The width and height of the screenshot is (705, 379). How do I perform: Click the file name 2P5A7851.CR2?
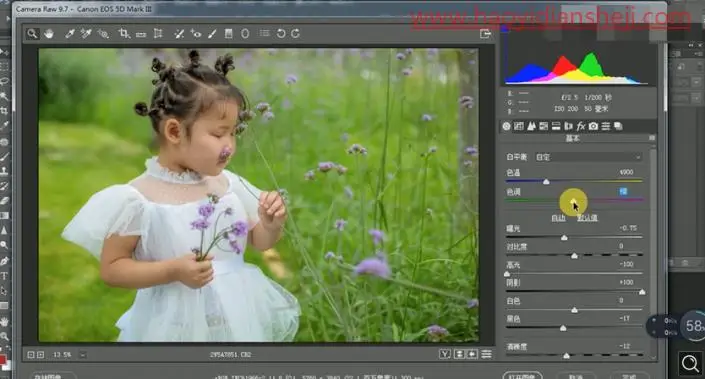pyautogui.click(x=230, y=355)
